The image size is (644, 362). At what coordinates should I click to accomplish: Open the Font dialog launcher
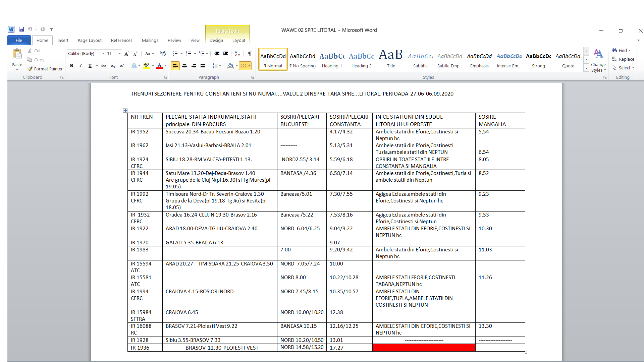click(165, 77)
